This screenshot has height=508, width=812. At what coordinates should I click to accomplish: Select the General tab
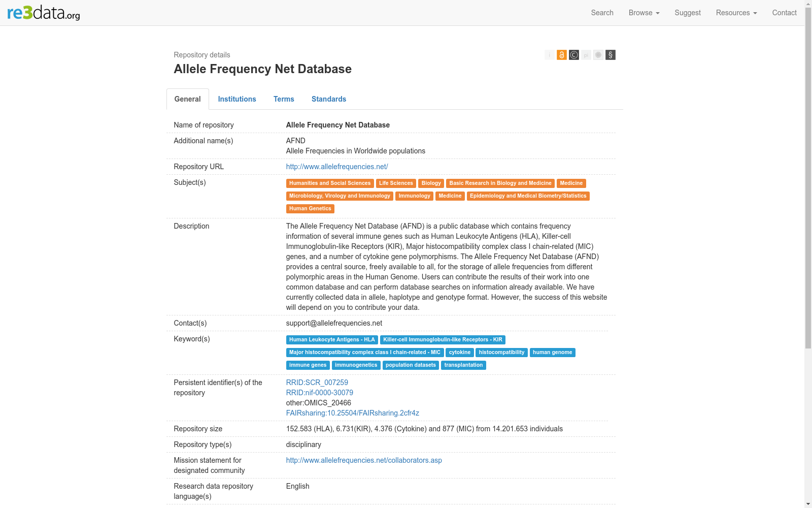[188, 99]
